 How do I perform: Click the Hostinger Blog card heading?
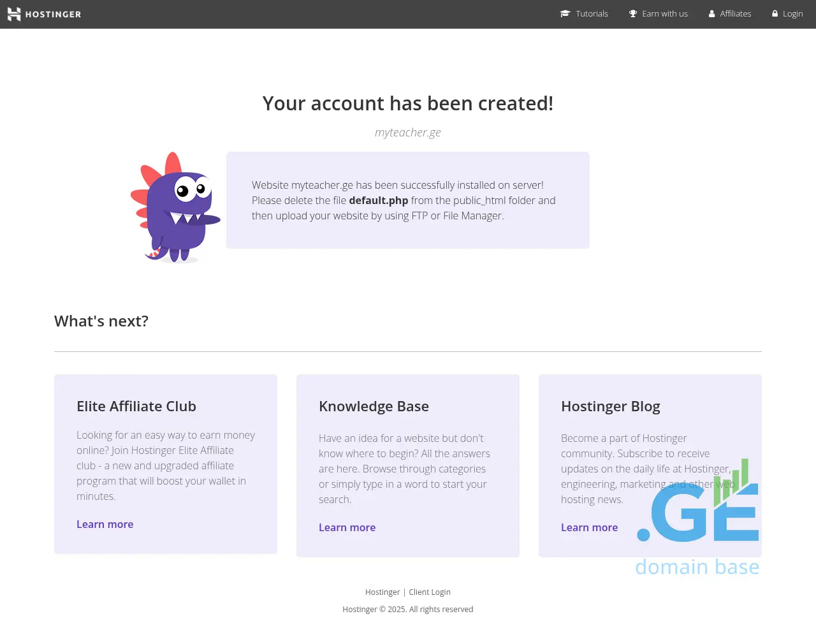pos(611,406)
